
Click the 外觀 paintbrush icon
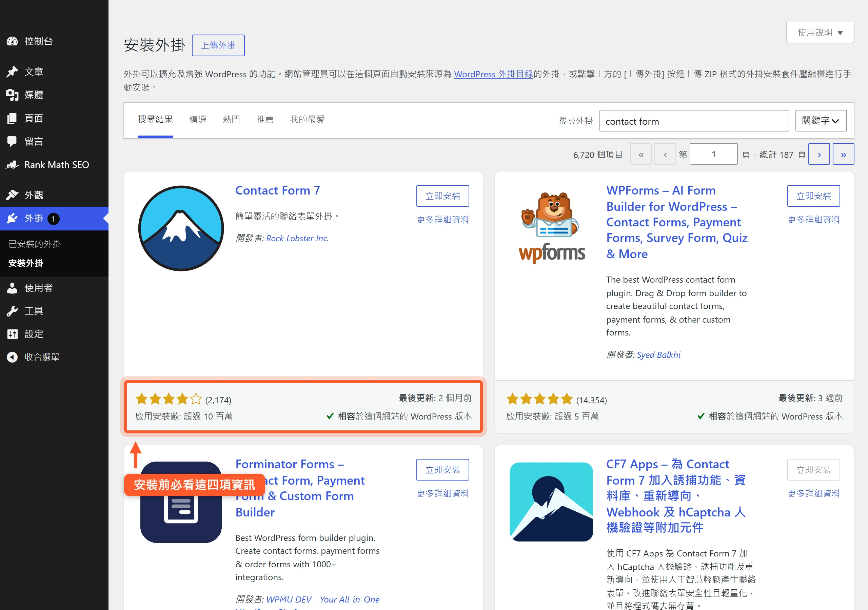(12, 195)
